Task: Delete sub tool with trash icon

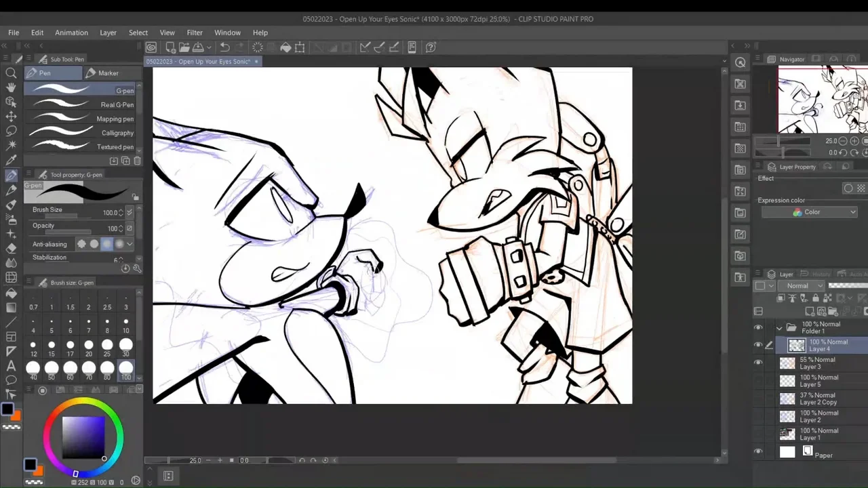Action: [138, 161]
